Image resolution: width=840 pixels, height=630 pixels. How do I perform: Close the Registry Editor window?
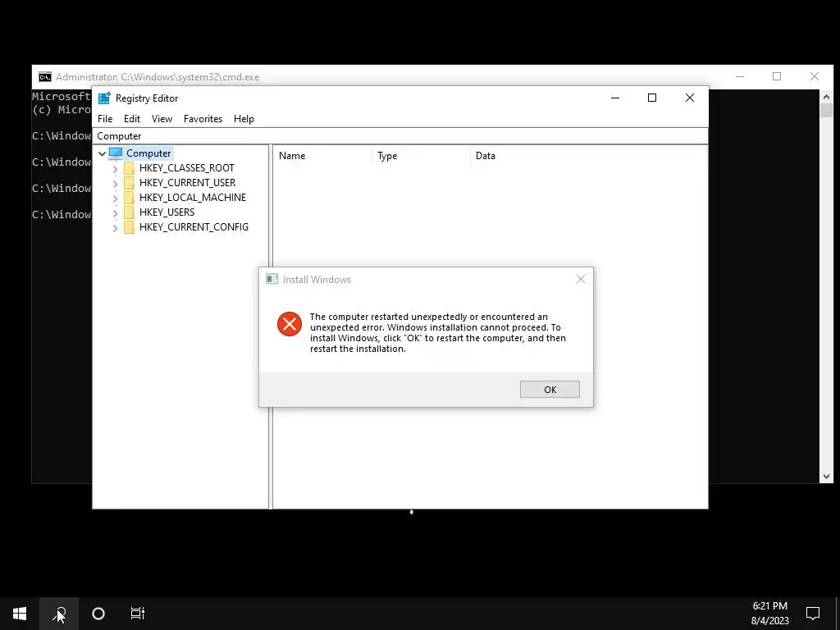coord(689,98)
